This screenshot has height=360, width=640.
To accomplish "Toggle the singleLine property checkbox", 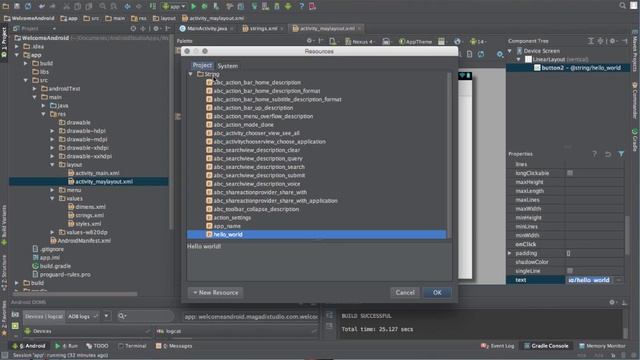I will [x=570, y=271].
